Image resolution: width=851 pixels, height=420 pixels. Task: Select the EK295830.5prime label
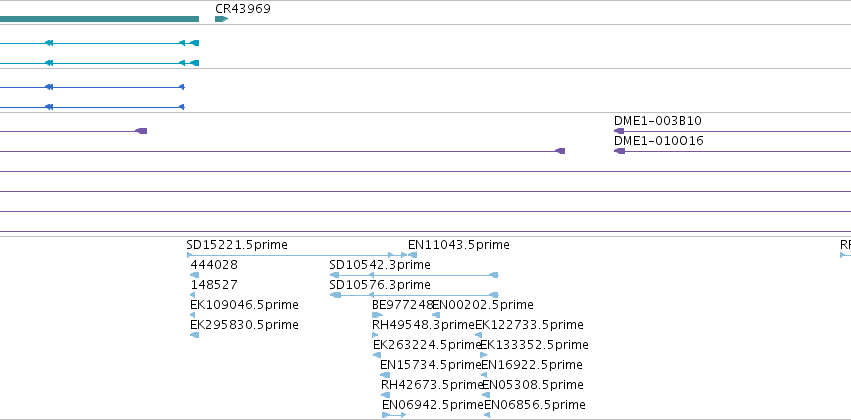click(x=244, y=325)
